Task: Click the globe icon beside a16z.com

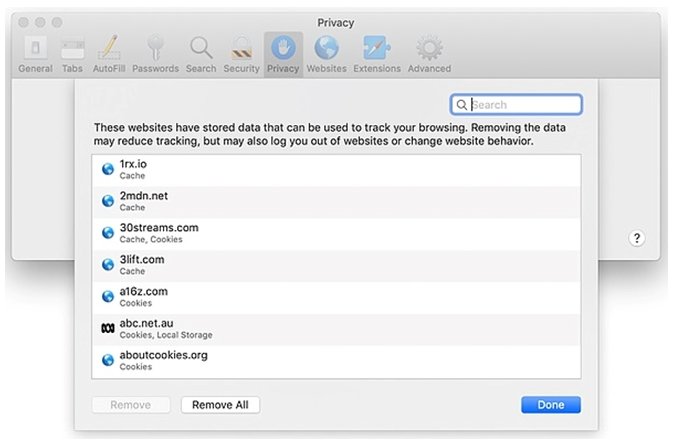Action: [108, 296]
